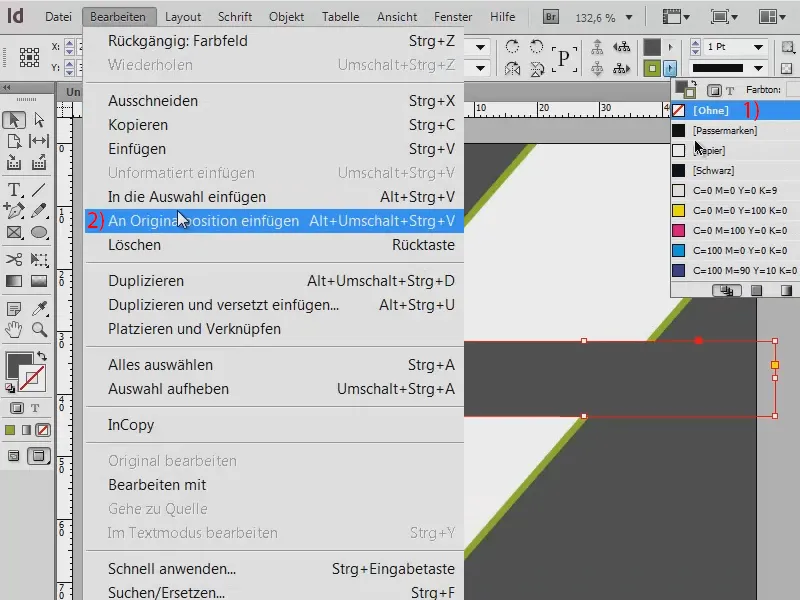Select the Selection tool (black arrow)
Viewport: 800px width, 600px height.
pyautogui.click(x=14, y=119)
